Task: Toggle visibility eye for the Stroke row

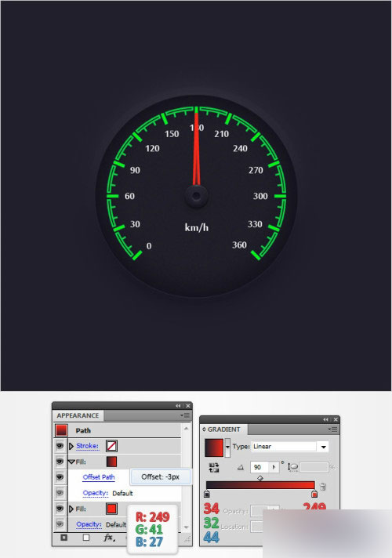Action: tap(60, 446)
